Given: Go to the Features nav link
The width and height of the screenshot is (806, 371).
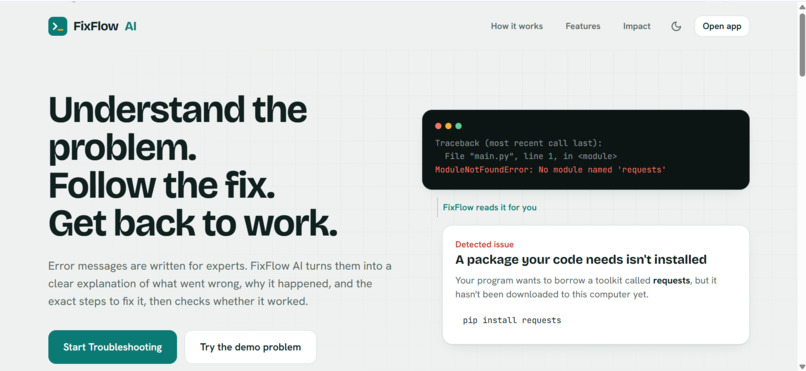Looking at the screenshot, I should coord(583,26).
